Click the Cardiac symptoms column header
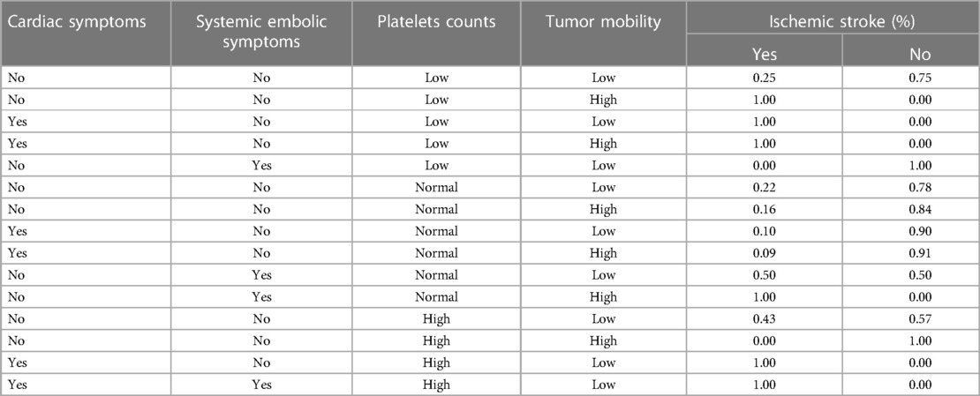Image resolution: width=980 pixels, height=396 pixels. pos(75,22)
